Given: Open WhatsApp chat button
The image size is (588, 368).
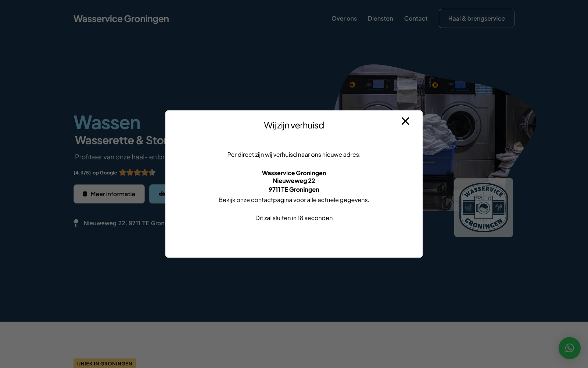Looking at the screenshot, I should (x=569, y=348).
